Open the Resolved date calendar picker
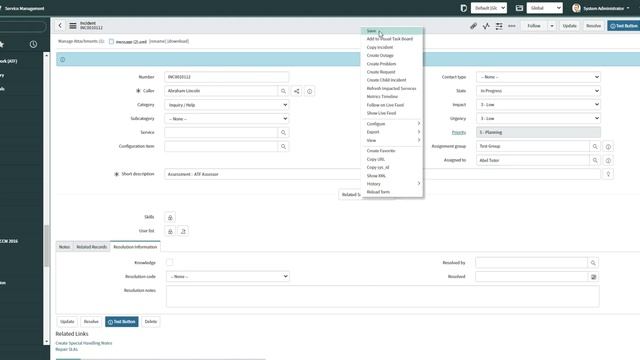This screenshot has width=640, height=360. (x=593, y=277)
